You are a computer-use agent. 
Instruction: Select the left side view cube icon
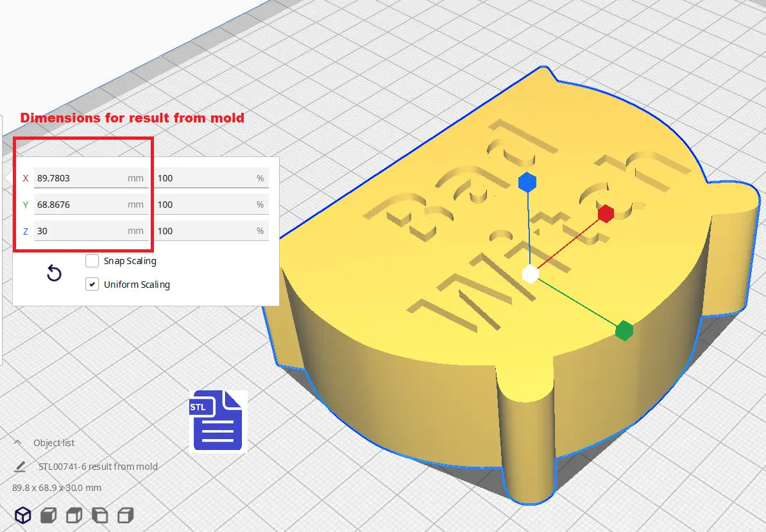100,515
